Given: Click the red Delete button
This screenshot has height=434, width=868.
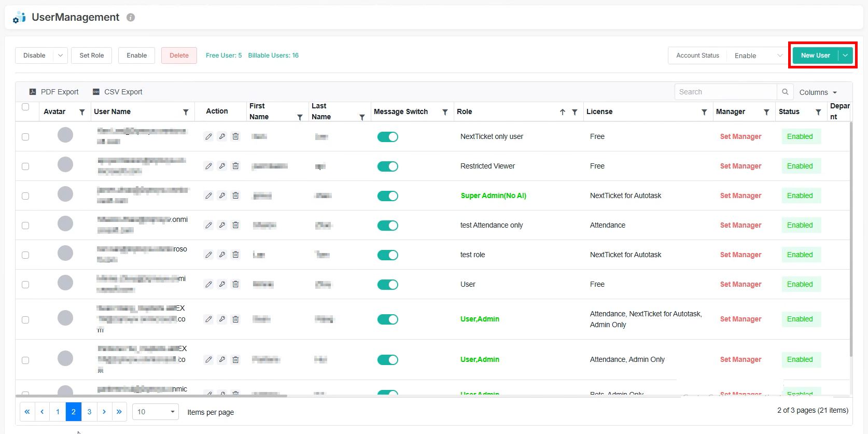Looking at the screenshot, I should pos(179,55).
